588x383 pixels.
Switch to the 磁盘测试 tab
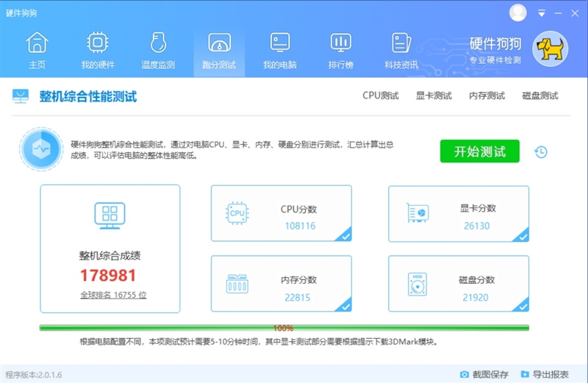click(x=539, y=96)
